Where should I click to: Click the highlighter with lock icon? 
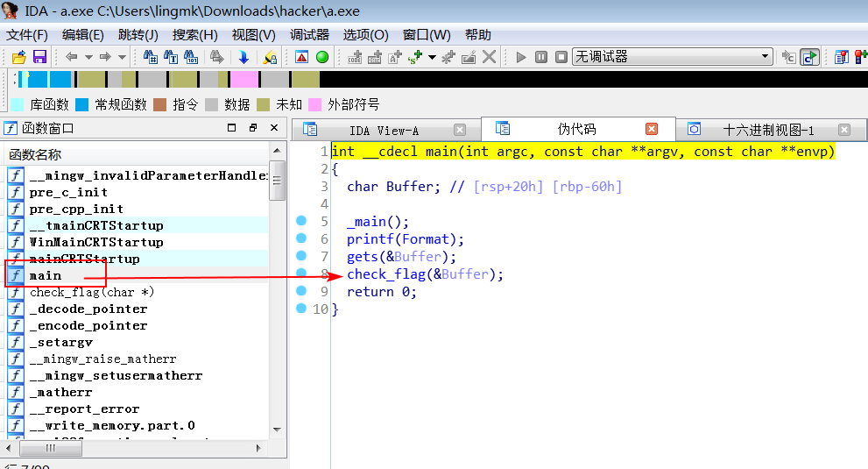tap(270, 57)
